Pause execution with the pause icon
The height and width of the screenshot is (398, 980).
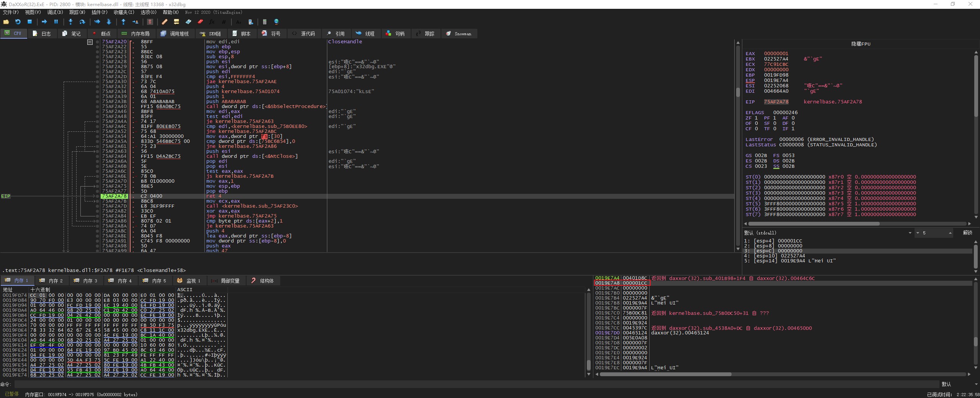point(56,22)
